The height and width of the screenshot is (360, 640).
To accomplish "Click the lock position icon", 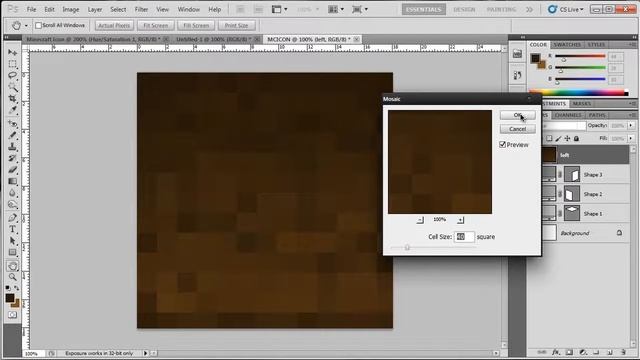I will point(567,138).
